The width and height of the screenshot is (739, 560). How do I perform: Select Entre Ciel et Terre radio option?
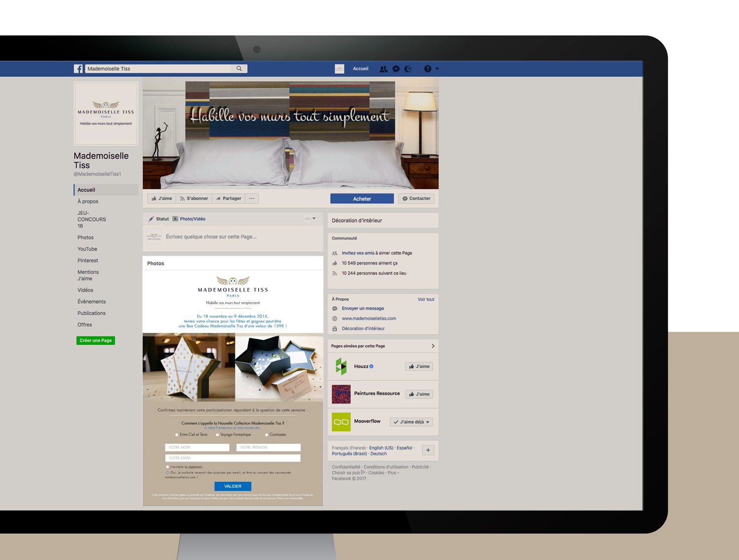177,434
